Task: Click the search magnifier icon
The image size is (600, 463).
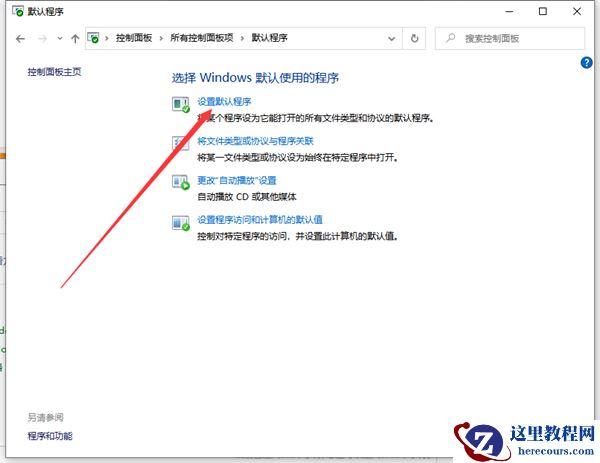Action: pos(451,38)
